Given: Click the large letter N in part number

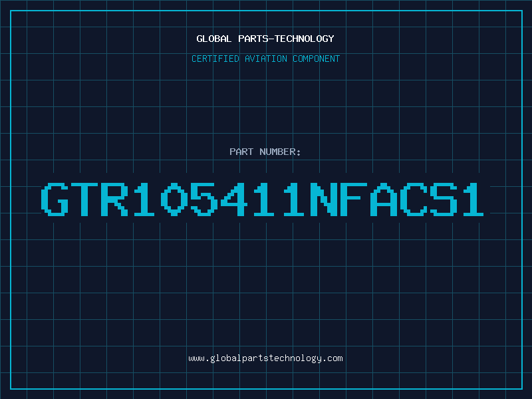Looking at the screenshot, I should [x=324, y=199].
